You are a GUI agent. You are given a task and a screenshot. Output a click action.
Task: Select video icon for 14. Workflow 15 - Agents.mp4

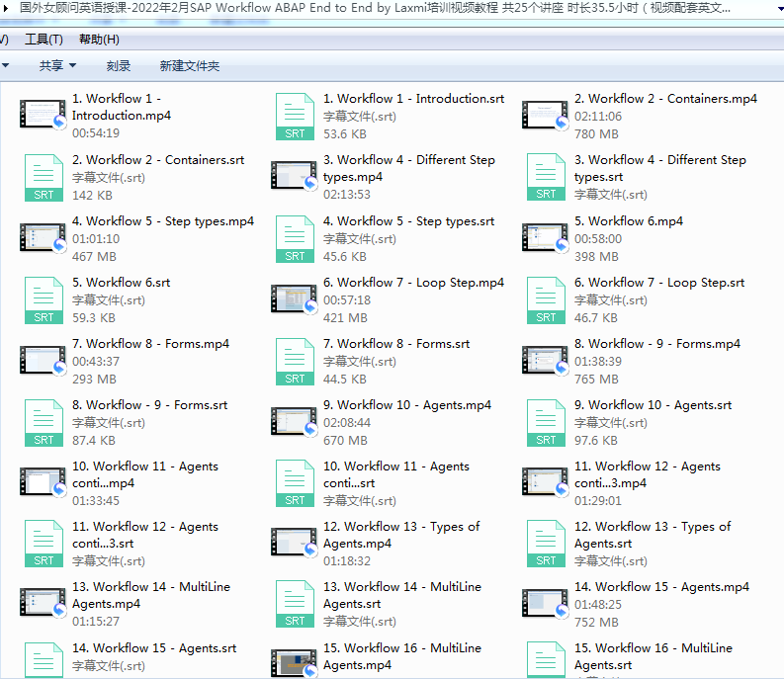(x=545, y=603)
